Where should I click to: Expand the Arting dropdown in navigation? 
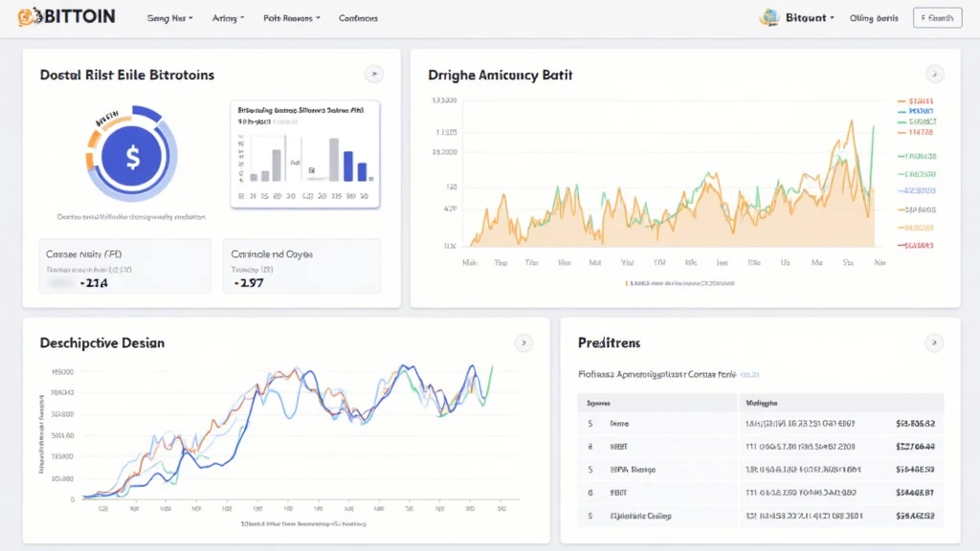click(x=228, y=18)
